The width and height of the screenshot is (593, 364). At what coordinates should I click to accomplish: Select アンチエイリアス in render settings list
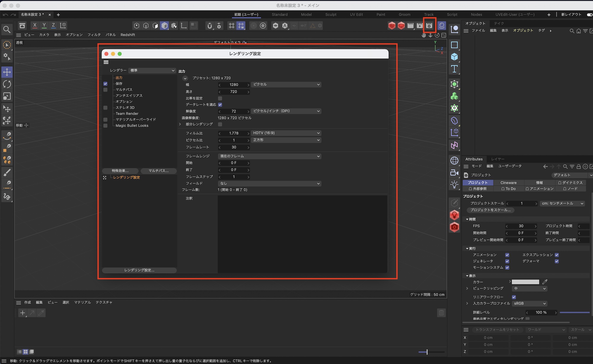(x=129, y=95)
